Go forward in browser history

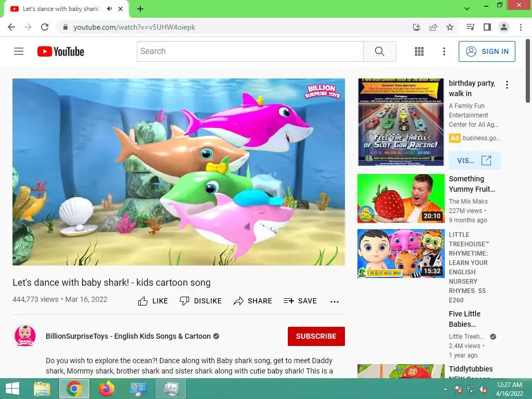(x=28, y=27)
